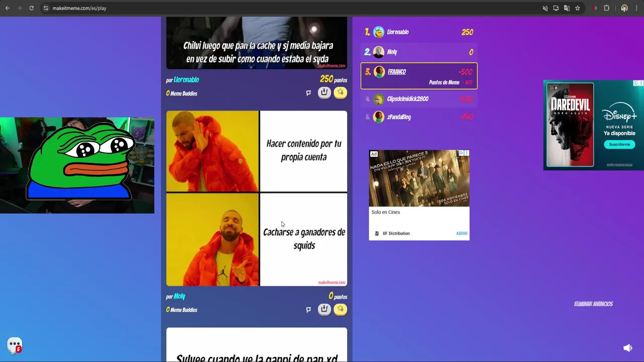Click FRAANCO's leaderboard avatar

pos(379,72)
